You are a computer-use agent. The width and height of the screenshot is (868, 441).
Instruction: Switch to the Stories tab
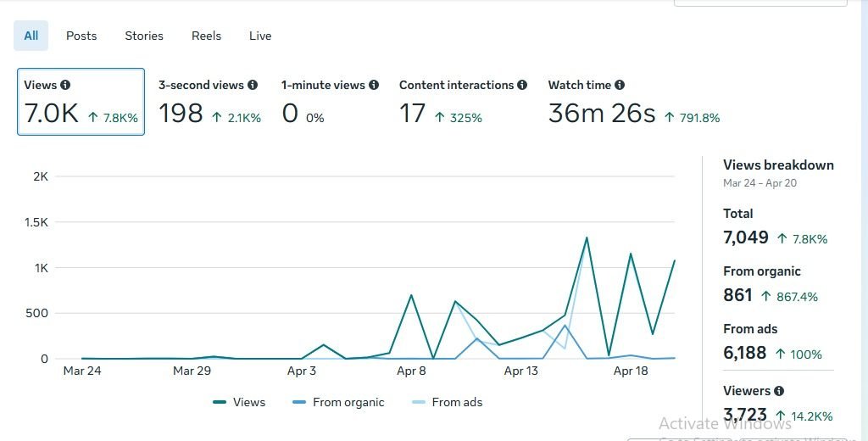click(x=144, y=36)
